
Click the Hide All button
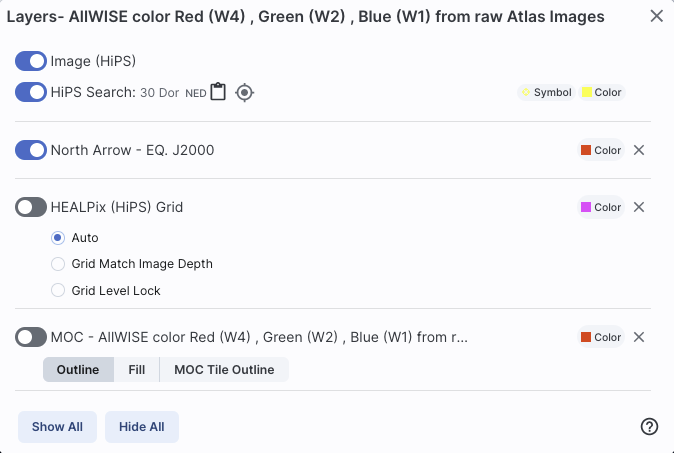coord(141,427)
